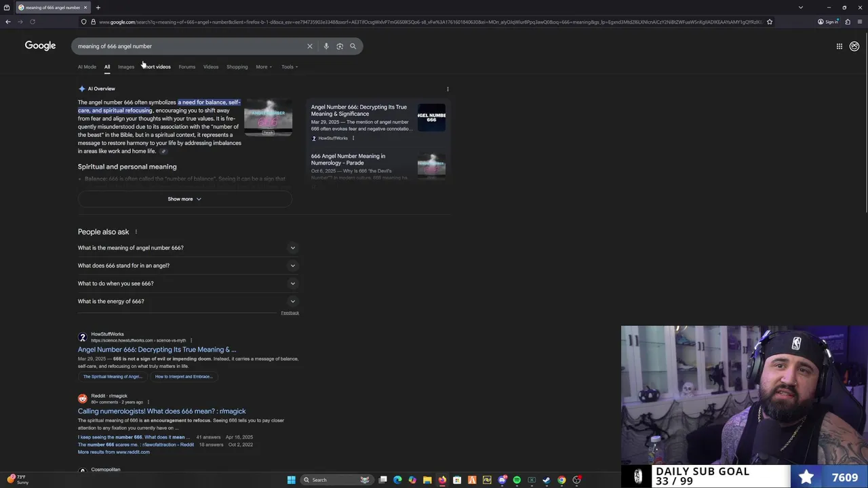Viewport: 868px width, 488px height.
Task: Open 'The Spiritual Meaning of Angel...' sitelink
Action: coord(113,377)
